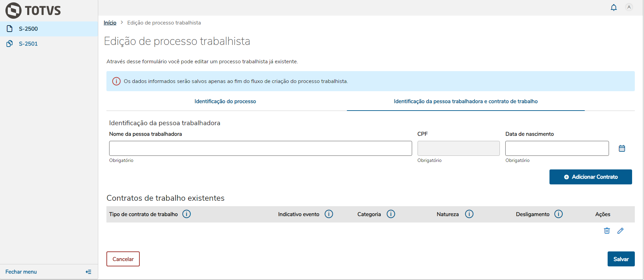Save the form with Salvar

click(621, 259)
